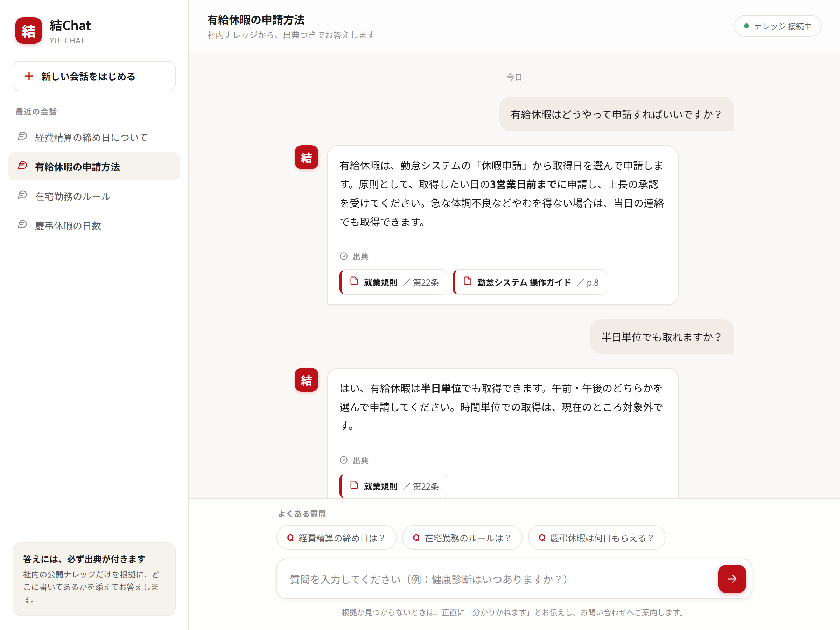Click user message 有給休暇はどうやって申請すればいいですか？

point(616,114)
